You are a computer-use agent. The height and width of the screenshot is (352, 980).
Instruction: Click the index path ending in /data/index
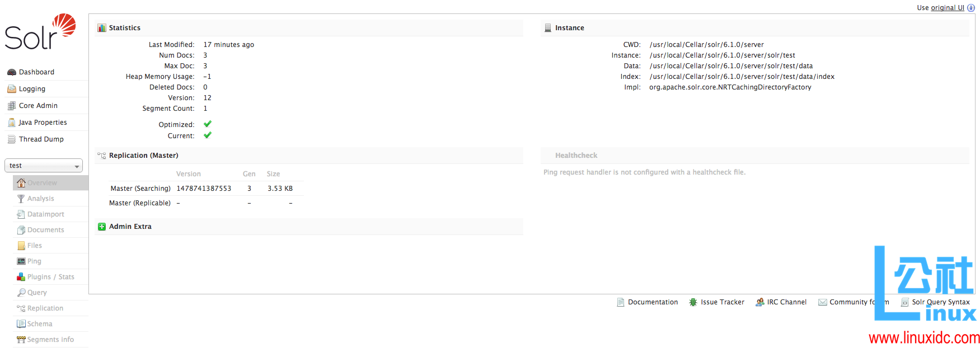pos(742,77)
